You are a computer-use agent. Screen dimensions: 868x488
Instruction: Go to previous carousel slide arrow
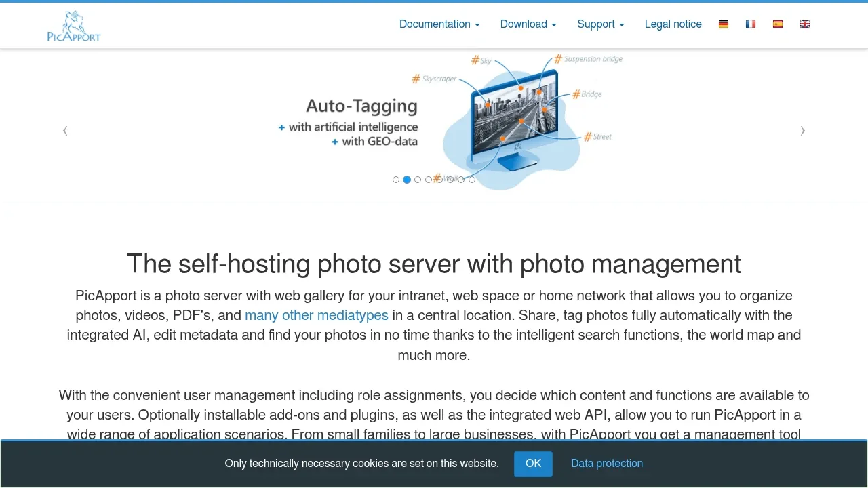point(65,131)
